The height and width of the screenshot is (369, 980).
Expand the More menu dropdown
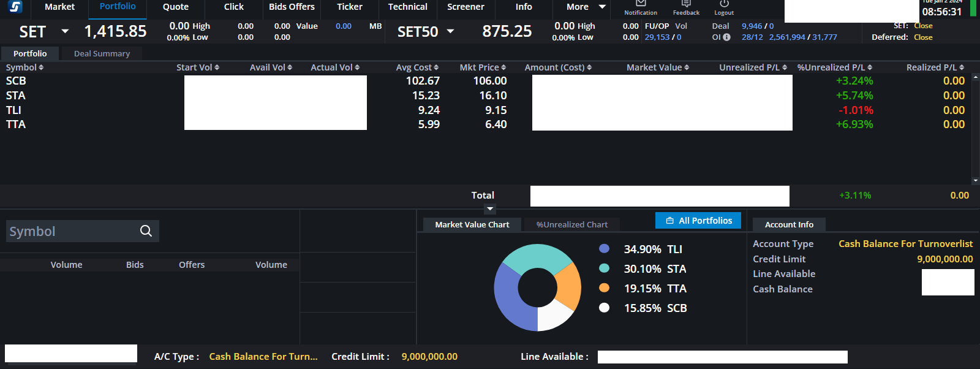pyautogui.click(x=602, y=7)
